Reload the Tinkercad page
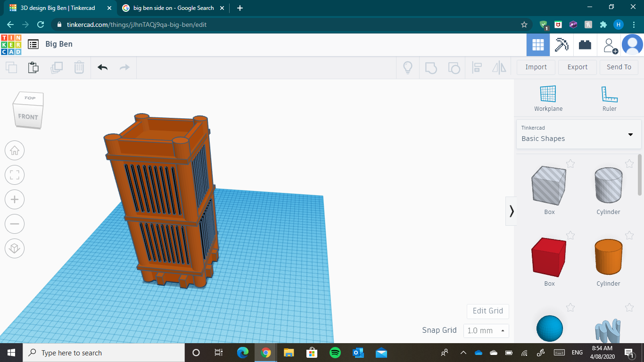Viewport: 644px width, 362px height. coord(41,25)
